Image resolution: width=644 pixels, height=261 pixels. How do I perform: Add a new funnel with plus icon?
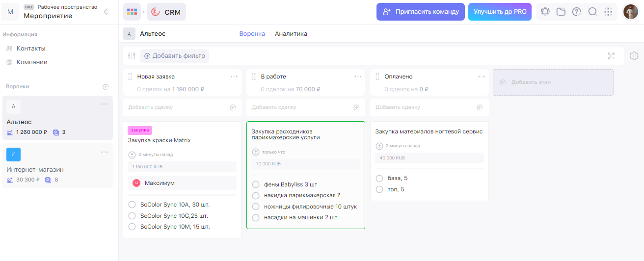point(106,87)
